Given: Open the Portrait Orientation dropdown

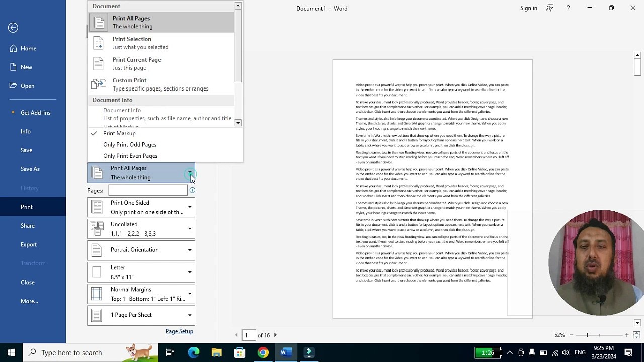Looking at the screenshot, I should pyautogui.click(x=141, y=250).
